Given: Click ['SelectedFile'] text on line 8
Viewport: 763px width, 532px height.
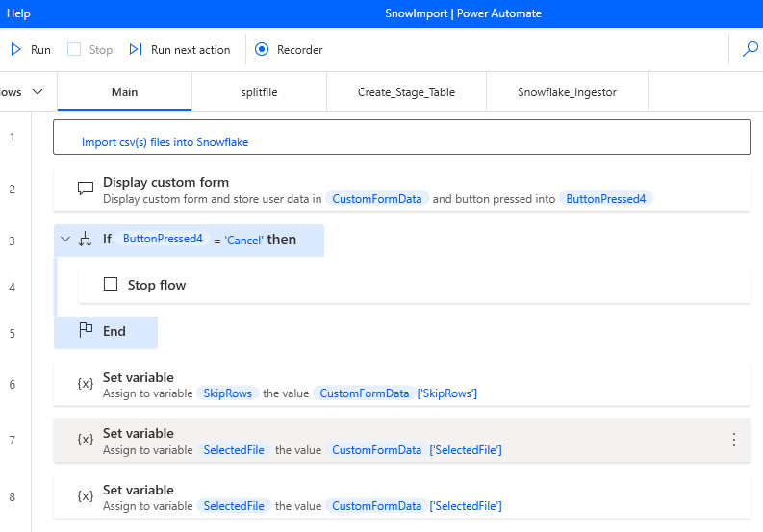Looking at the screenshot, I should pos(466,506).
